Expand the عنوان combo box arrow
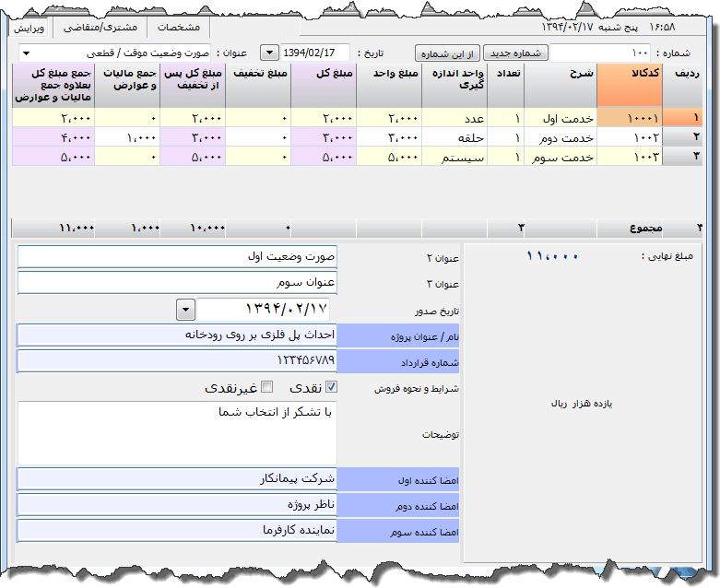The height and width of the screenshot is (588, 720). (25, 53)
